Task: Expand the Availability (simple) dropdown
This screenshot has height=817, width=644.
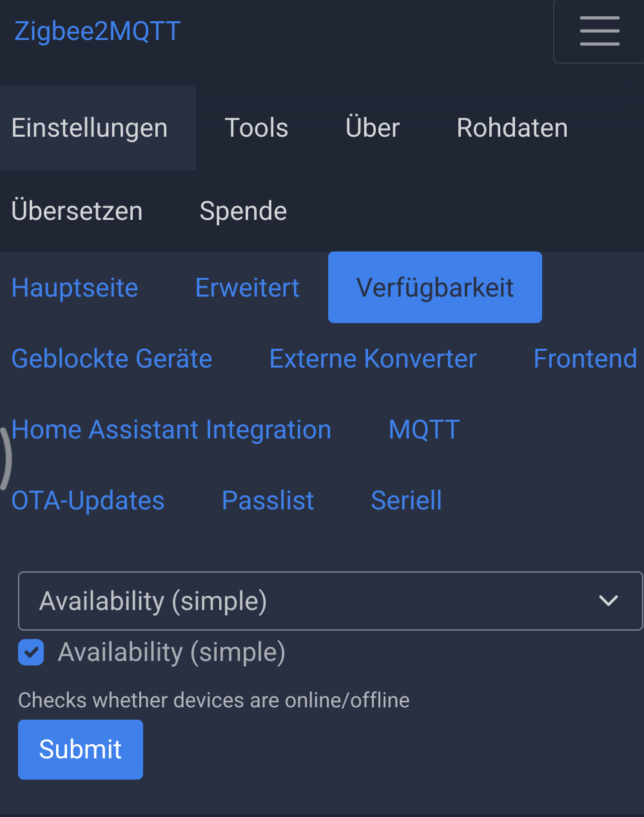Action: [x=330, y=601]
